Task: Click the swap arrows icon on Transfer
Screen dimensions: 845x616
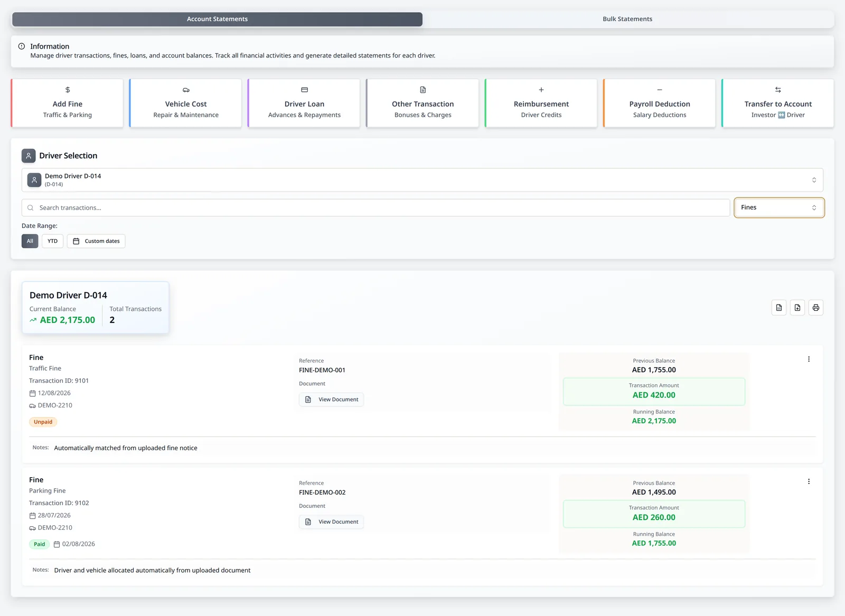Action: coord(778,90)
